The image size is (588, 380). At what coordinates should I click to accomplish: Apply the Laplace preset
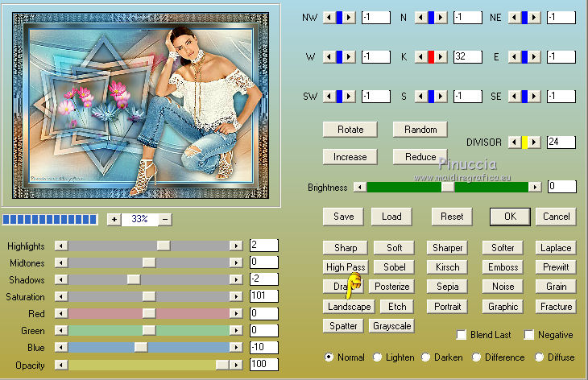point(556,248)
